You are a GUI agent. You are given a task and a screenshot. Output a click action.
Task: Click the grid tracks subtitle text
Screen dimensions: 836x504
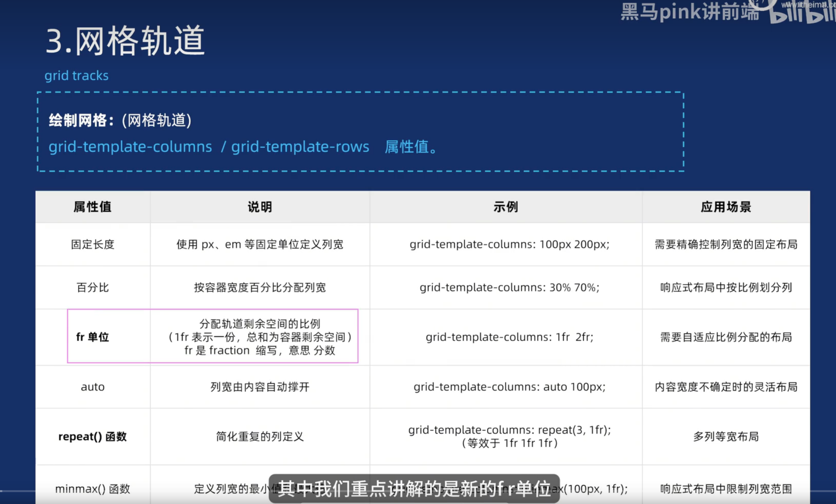click(76, 76)
